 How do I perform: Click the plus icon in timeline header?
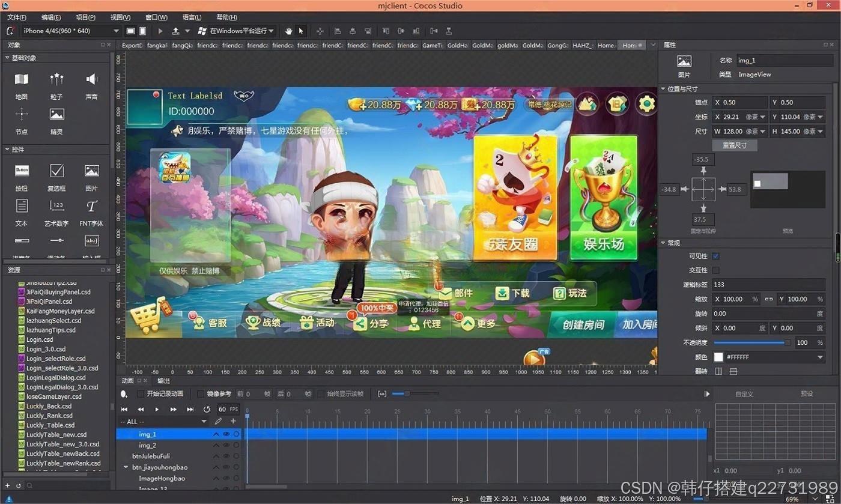click(233, 421)
